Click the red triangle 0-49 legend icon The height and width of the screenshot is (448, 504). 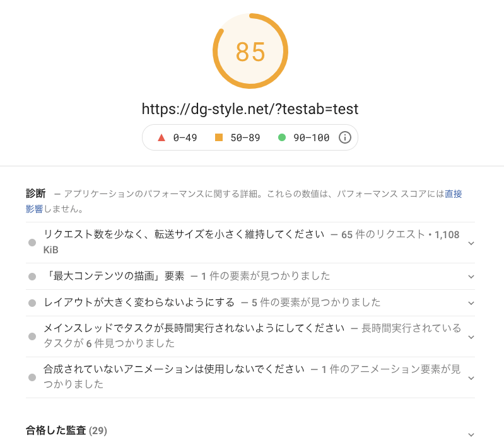coord(161,137)
